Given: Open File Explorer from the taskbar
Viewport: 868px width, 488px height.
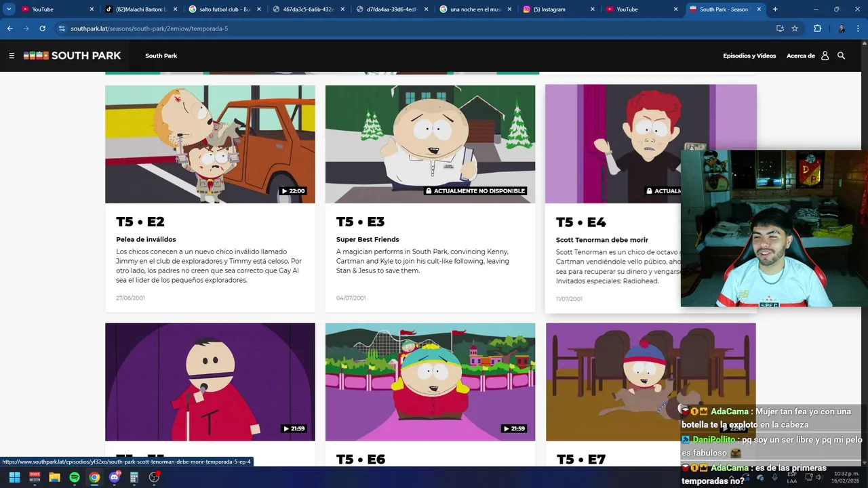Looking at the screenshot, I should [x=54, y=477].
